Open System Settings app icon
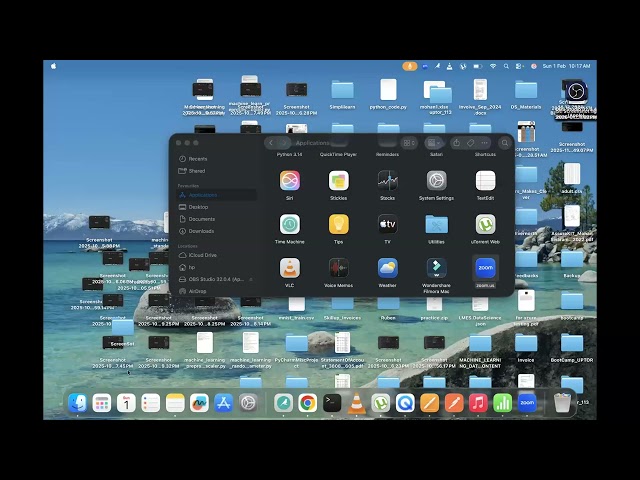 pos(436,181)
